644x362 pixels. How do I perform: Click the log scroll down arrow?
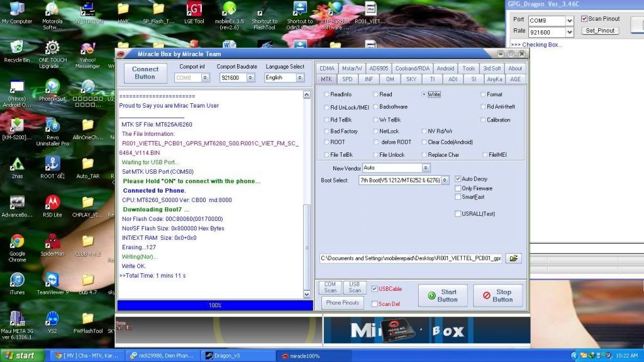pyautogui.click(x=307, y=294)
